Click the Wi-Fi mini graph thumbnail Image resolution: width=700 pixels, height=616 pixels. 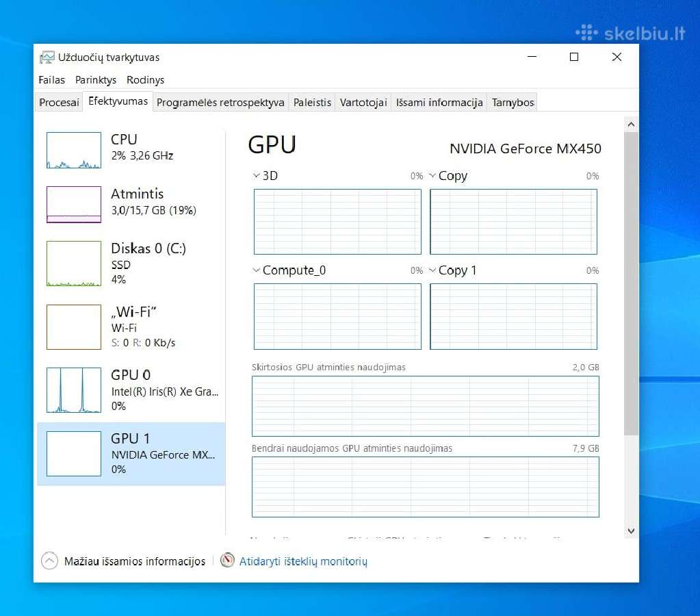click(74, 327)
